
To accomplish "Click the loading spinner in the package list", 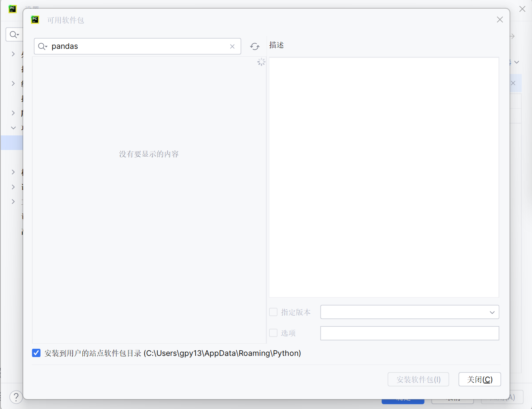I will point(261,62).
